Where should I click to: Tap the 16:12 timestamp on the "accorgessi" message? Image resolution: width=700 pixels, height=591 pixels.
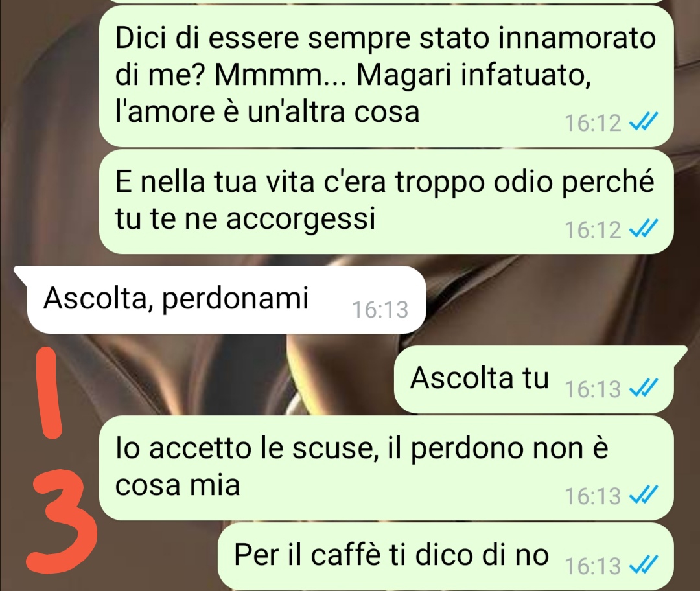593,230
